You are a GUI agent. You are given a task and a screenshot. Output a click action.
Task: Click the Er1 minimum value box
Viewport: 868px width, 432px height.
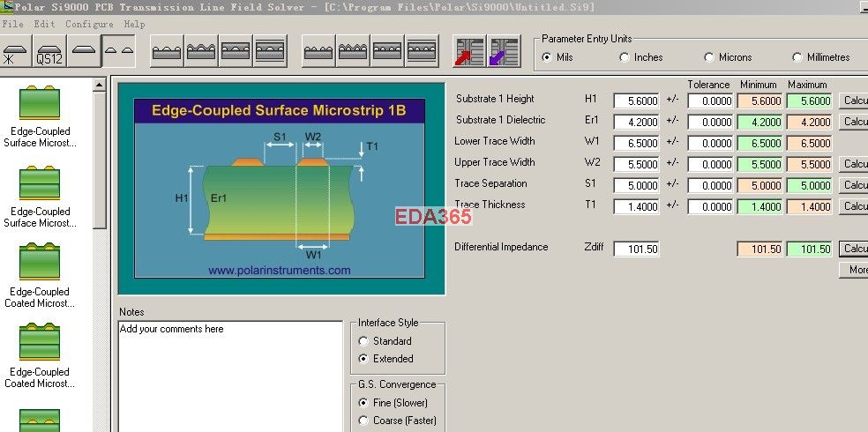[759, 122]
